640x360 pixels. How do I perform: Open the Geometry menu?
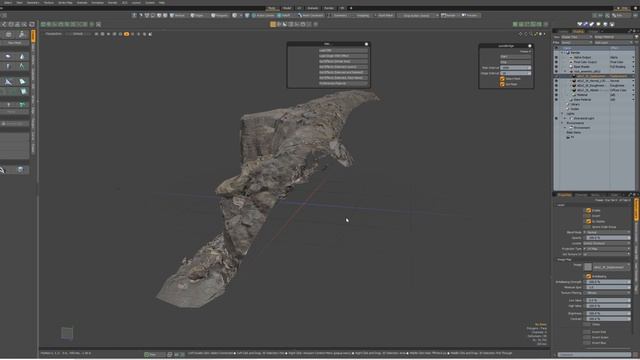point(33,2)
